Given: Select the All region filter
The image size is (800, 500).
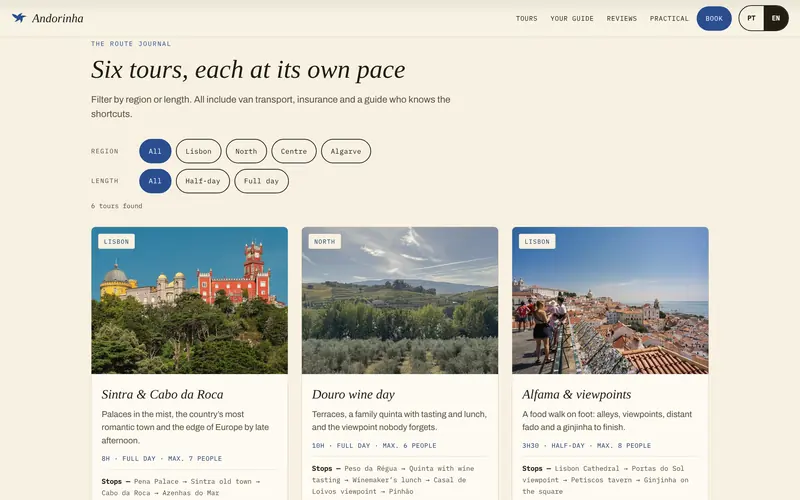Looking at the screenshot, I should [155, 151].
